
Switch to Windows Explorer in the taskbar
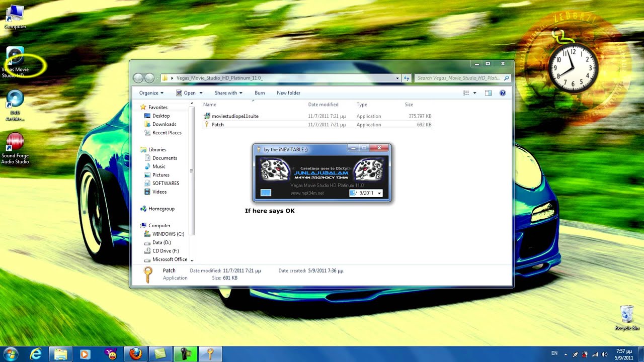pos(61,354)
